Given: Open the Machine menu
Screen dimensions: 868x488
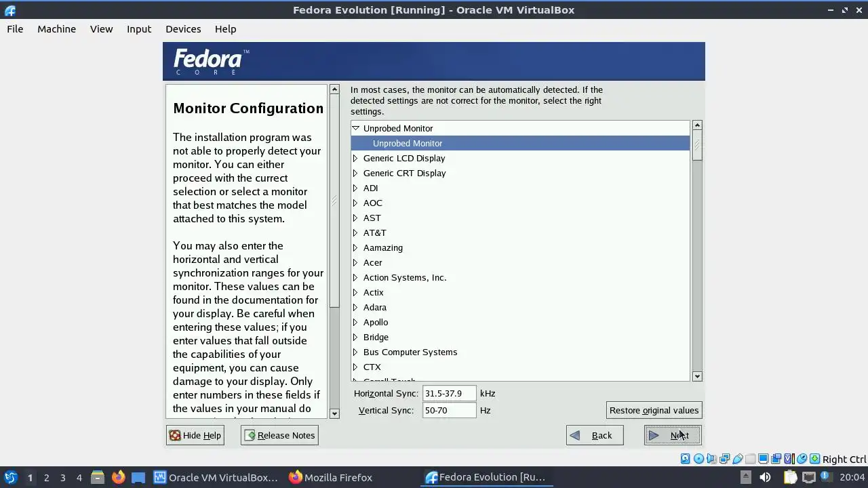Looking at the screenshot, I should (x=56, y=29).
